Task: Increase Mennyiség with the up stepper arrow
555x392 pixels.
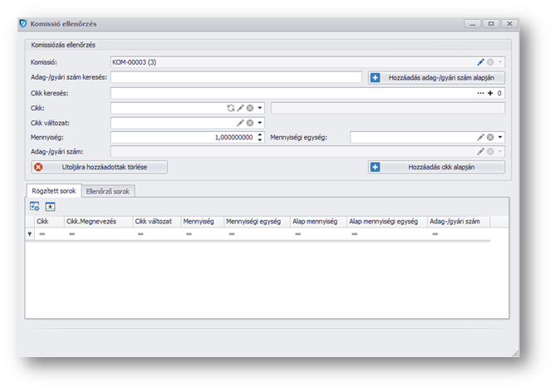Action: (x=260, y=134)
